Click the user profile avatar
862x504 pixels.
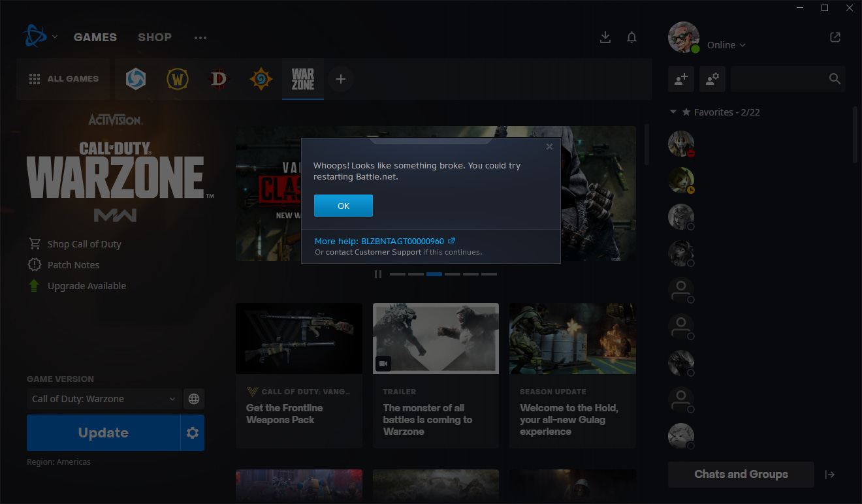(684, 37)
